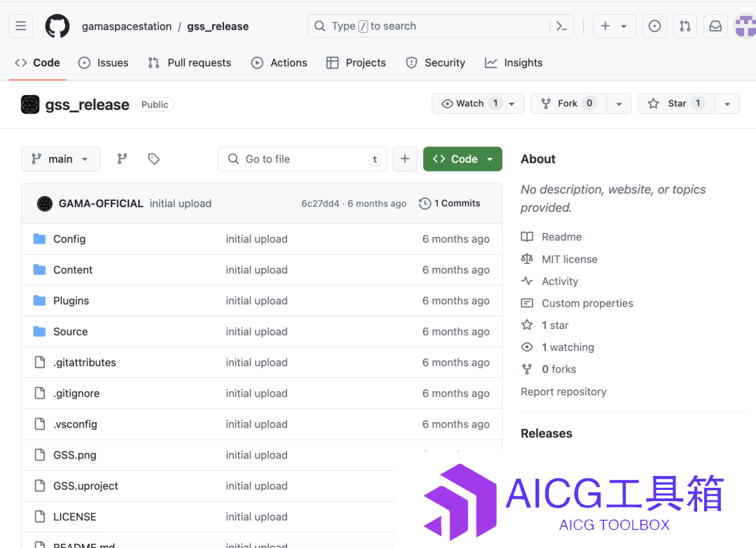Image resolution: width=756 pixels, height=548 pixels.
Task: Click the add file plus button
Action: [x=405, y=159]
